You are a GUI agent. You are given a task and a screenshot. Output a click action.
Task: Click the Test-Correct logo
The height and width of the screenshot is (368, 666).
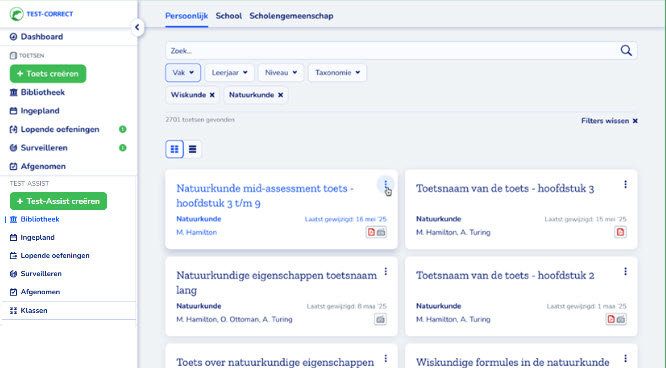click(x=41, y=14)
